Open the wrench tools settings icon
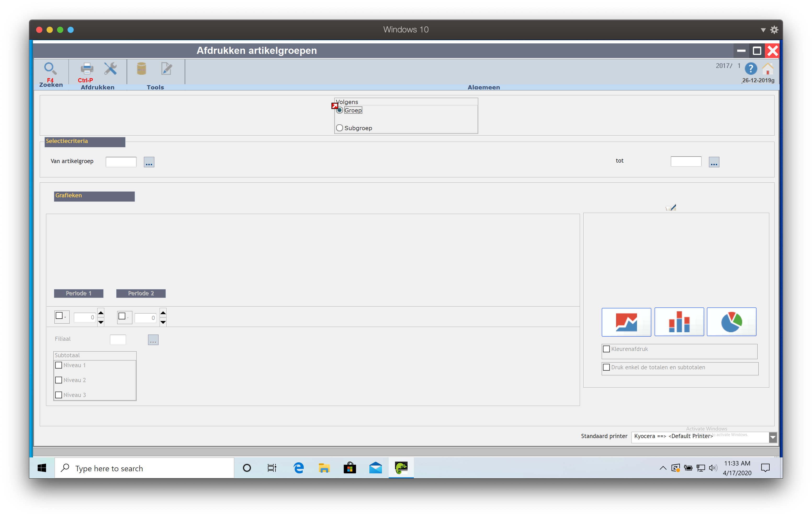This screenshot has width=812, height=517. pyautogui.click(x=110, y=69)
